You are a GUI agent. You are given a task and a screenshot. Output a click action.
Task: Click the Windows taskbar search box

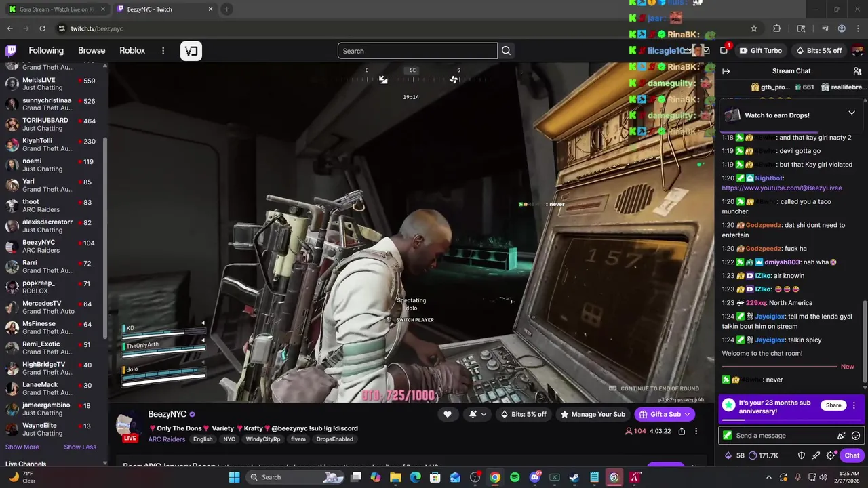(294, 477)
